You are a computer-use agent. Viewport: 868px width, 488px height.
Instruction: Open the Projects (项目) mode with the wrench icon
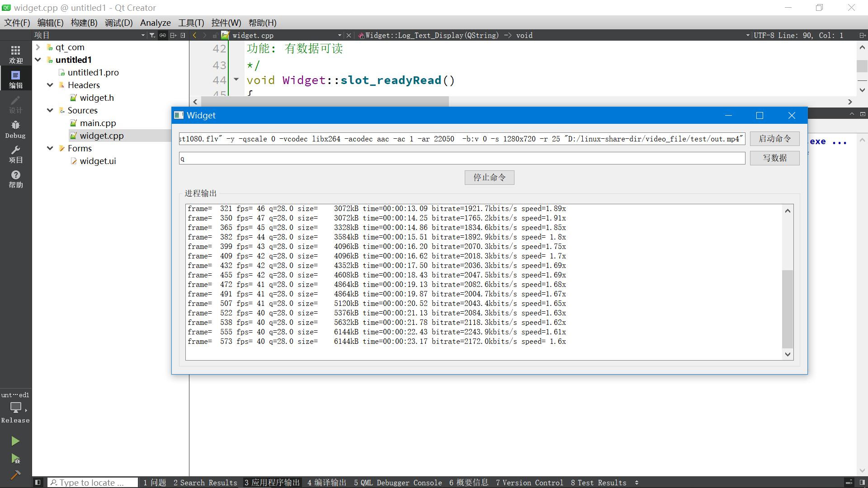point(15,154)
